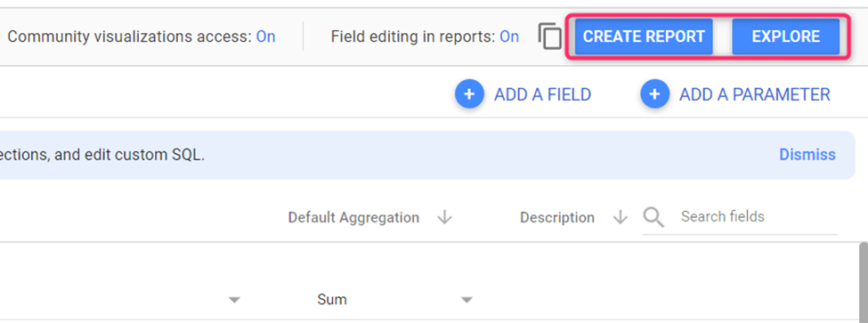The image size is (868, 323).
Task: Click the plus icon for ADD A PARAMETER
Action: click(x=655, y=94)
